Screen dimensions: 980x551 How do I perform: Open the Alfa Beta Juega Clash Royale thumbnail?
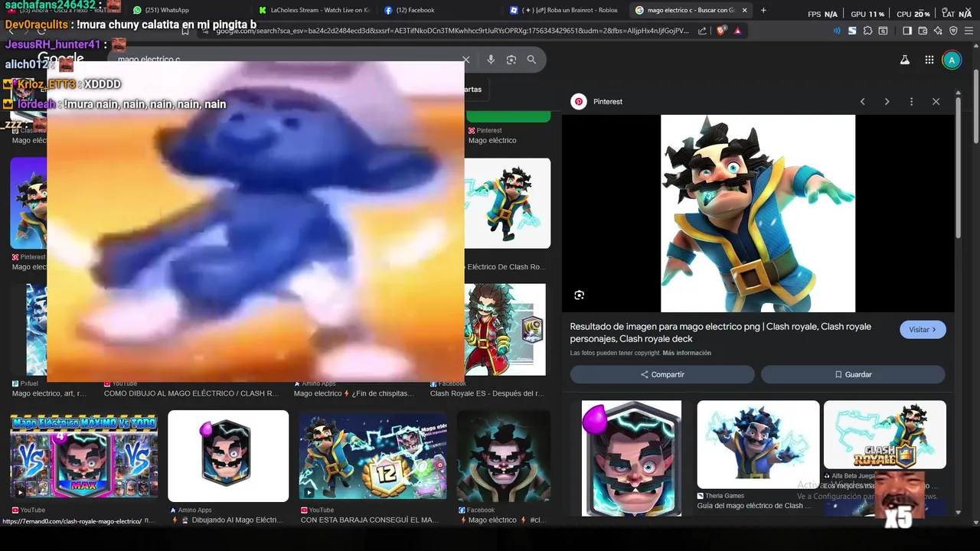885,435
